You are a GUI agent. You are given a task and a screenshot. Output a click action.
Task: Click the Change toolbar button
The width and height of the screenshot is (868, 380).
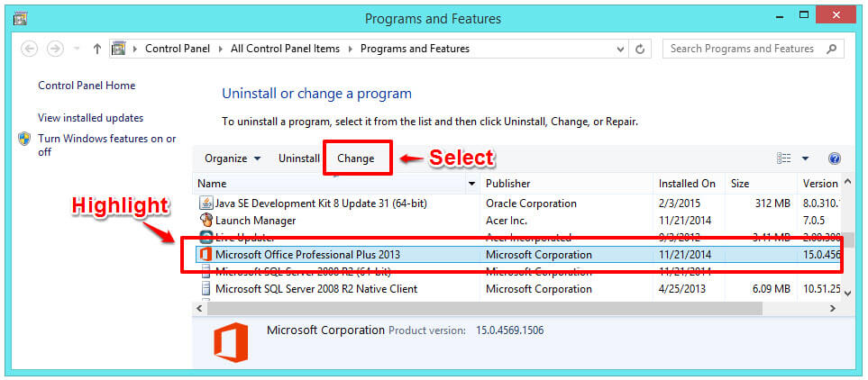click(x=356, y=158)
